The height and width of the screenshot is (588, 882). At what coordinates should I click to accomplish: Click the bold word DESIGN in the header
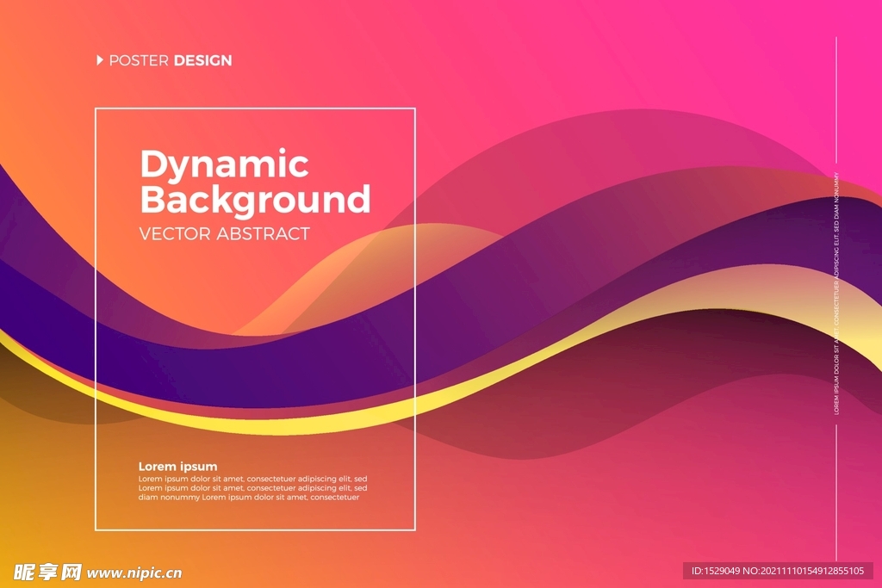[x=202, y=60]
